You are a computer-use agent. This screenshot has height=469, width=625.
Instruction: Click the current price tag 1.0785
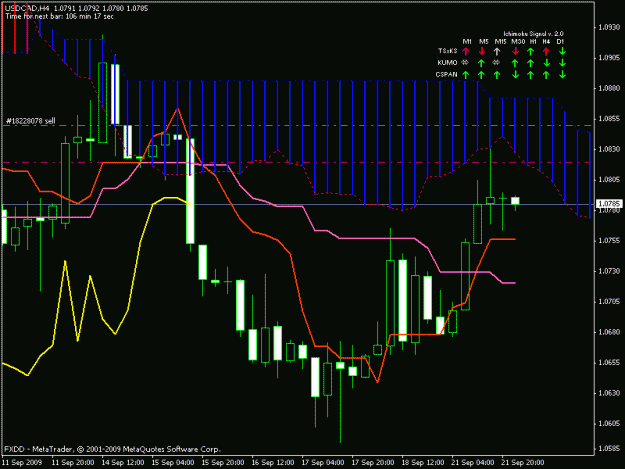coord(609,204)
